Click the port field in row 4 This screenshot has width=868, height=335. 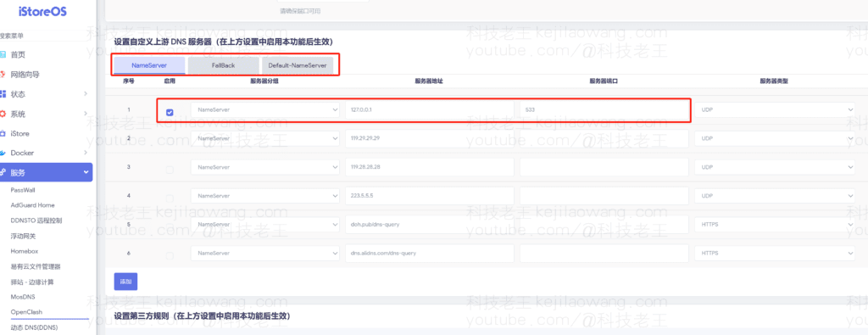(x=604, y=195)
